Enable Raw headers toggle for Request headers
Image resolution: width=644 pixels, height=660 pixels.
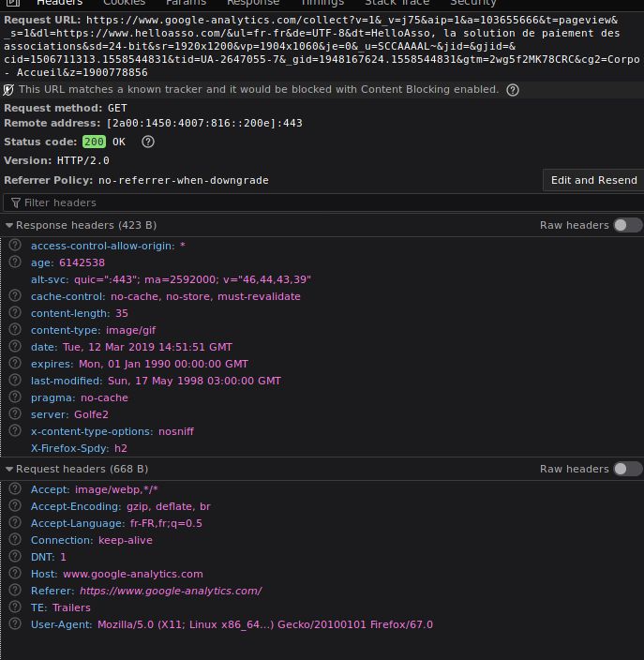click(x=627, y=469)
